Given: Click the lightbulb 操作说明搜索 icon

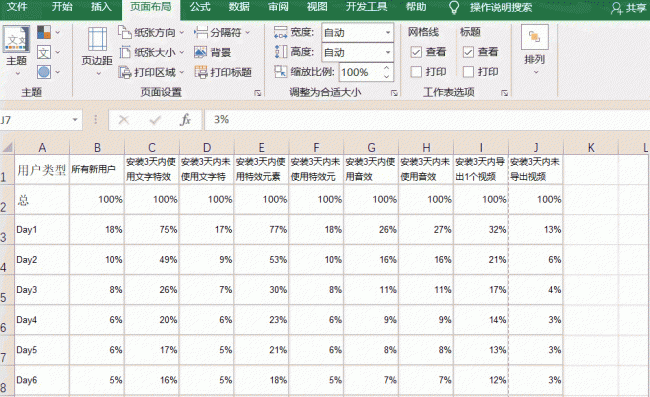Looking at the screenshot, I should click(x=454, y=7).
